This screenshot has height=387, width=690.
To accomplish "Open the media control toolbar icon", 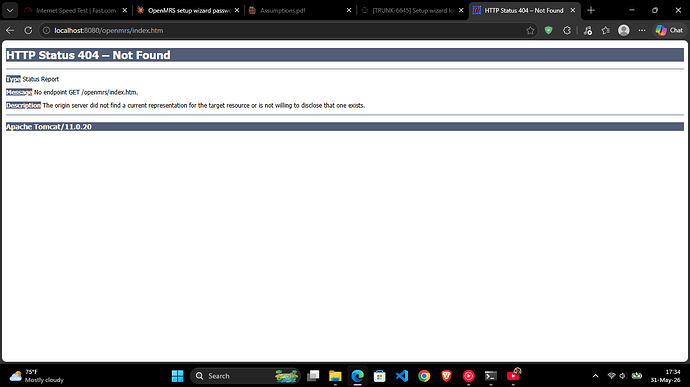I will click(587, 30).
